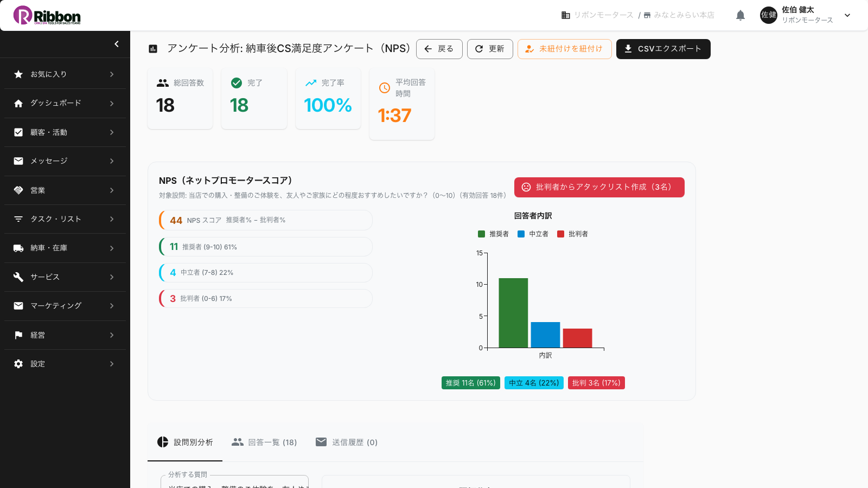
Task: Expand the メッセージ menu
Action: pyautogui.click(x=112, y=161)
